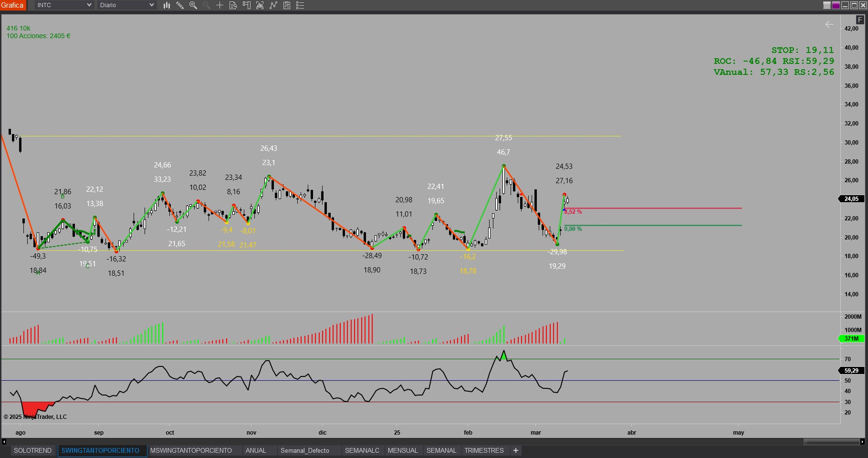Click the zoom out magnifier icon
Image resolution: width=868 pixels, height=458 pixels.
[x=207, y=5]
